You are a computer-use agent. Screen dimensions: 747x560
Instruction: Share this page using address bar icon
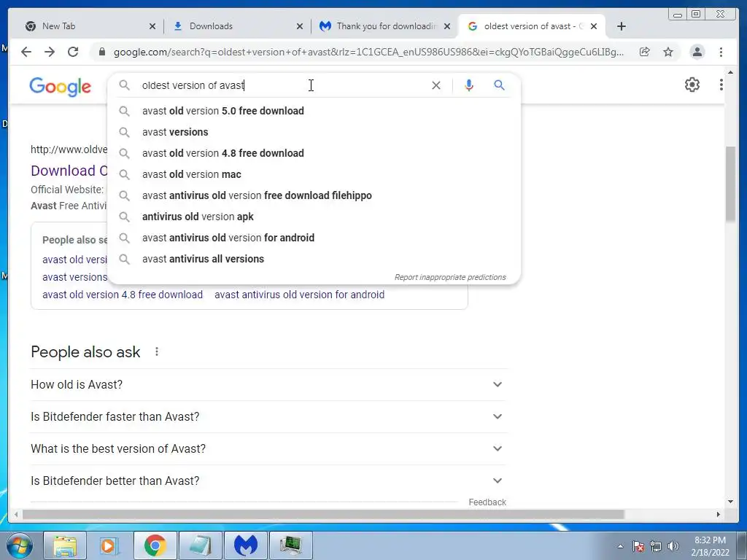point(645,52)
